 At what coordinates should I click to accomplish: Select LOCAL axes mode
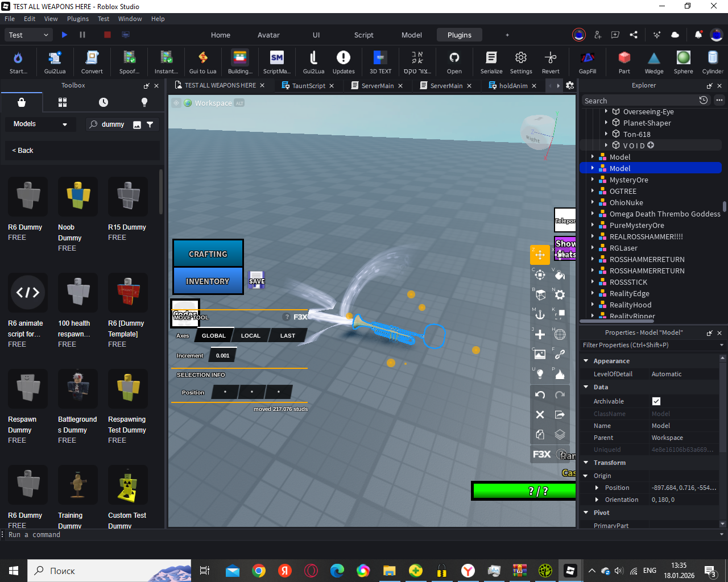click(250, 335)
